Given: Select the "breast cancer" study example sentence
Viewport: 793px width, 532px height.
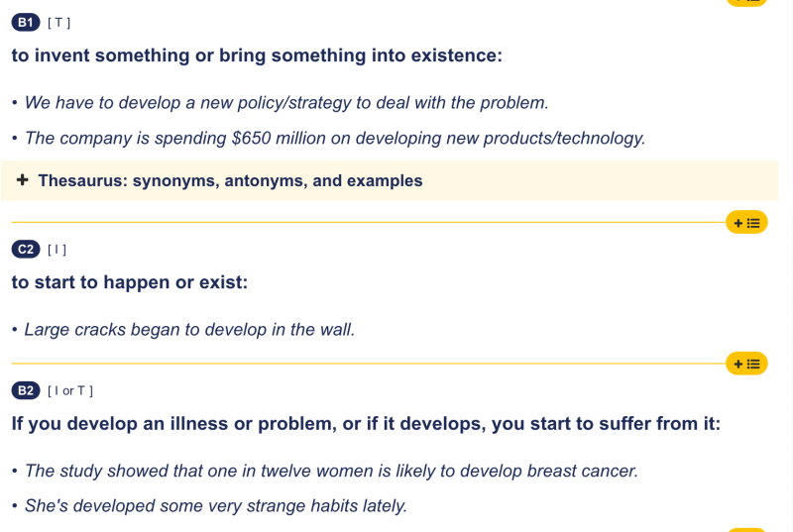Looking at the screenshot, I should tap(330, 471).
